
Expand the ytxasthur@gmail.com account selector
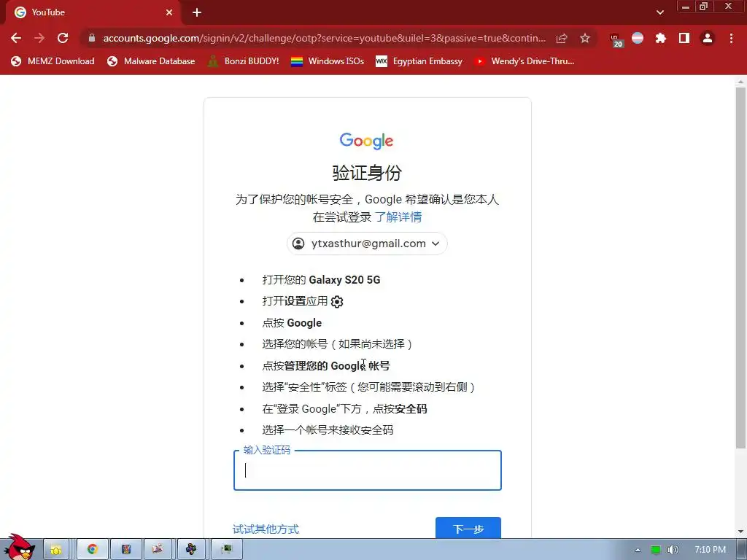pyautogui.click(x=367, y=244)
